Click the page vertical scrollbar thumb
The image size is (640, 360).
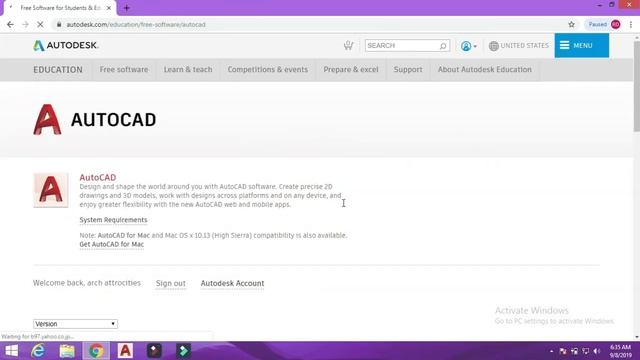tap(636, 86)
